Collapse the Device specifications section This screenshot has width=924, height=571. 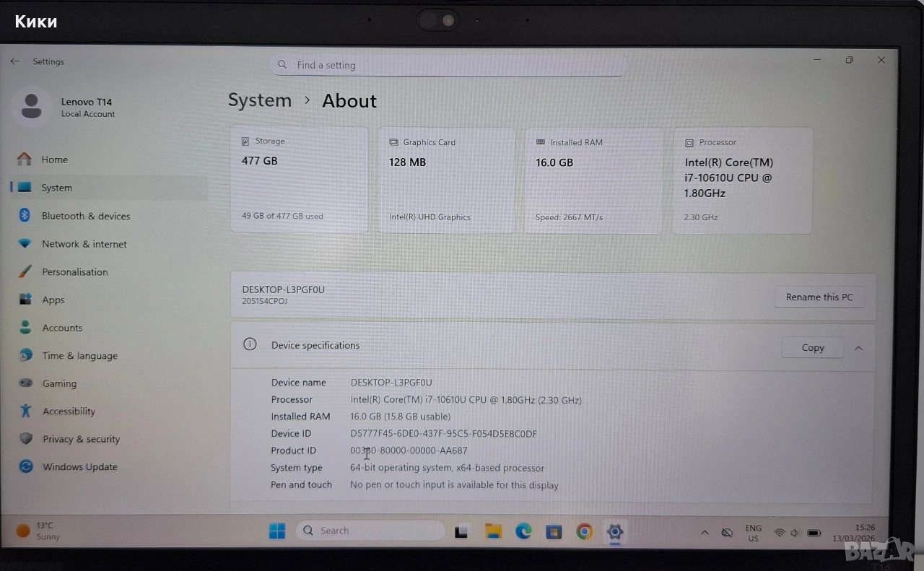click(x=858, y=348)
